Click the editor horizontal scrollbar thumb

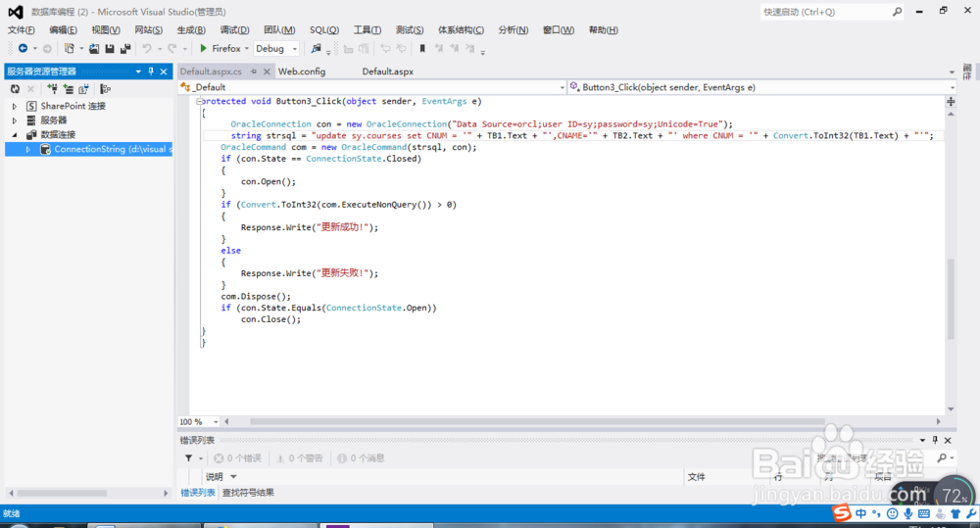click(x=537, y=422)
